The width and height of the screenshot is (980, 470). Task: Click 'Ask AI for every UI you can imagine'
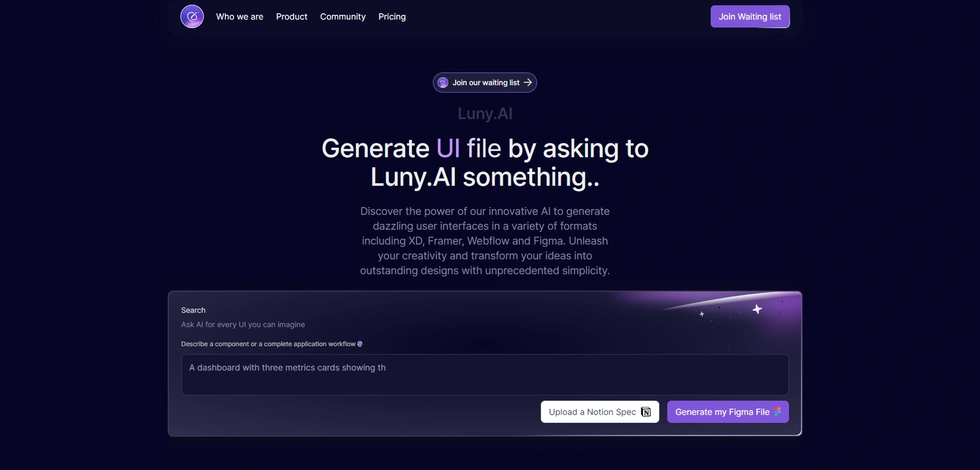(x=243, y=325)
